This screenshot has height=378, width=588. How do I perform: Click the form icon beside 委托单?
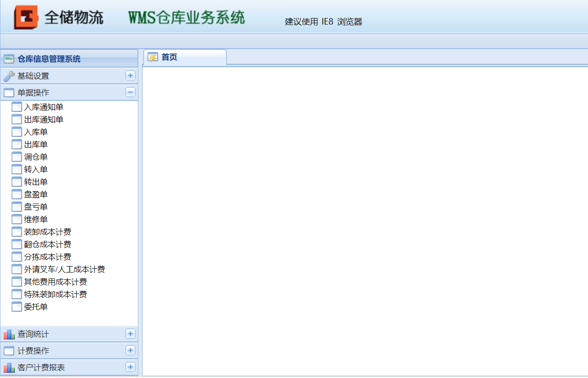point(16,306)
